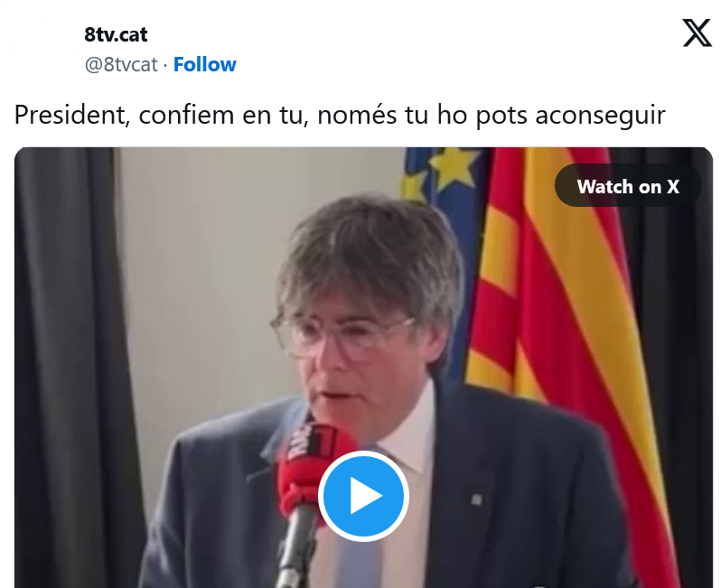Click the lapel pin on the jacket
The width and height of the screenshot is (721, 588).
(476, 499)
